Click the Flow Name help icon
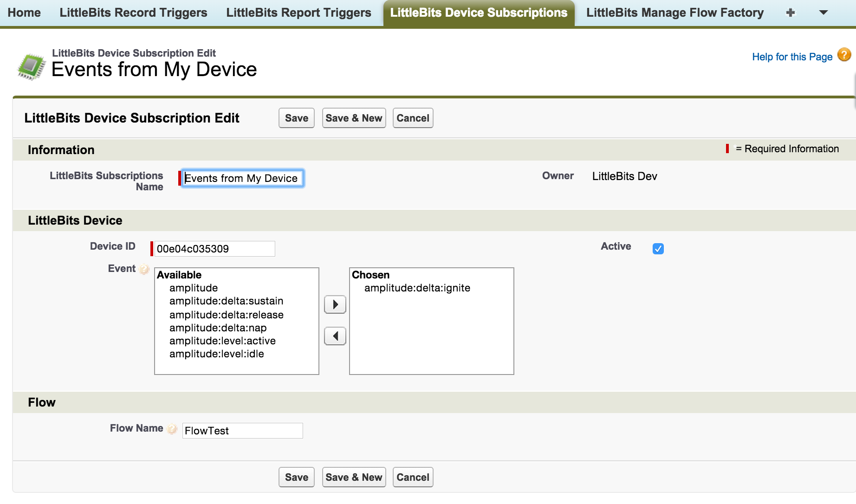Screen dimensions: 856x504 coord(172,429)
